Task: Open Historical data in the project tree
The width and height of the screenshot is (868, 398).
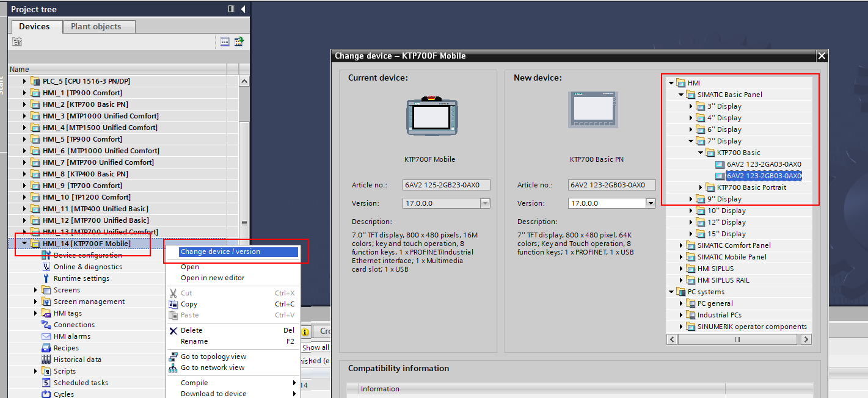Action: (77, 360)
